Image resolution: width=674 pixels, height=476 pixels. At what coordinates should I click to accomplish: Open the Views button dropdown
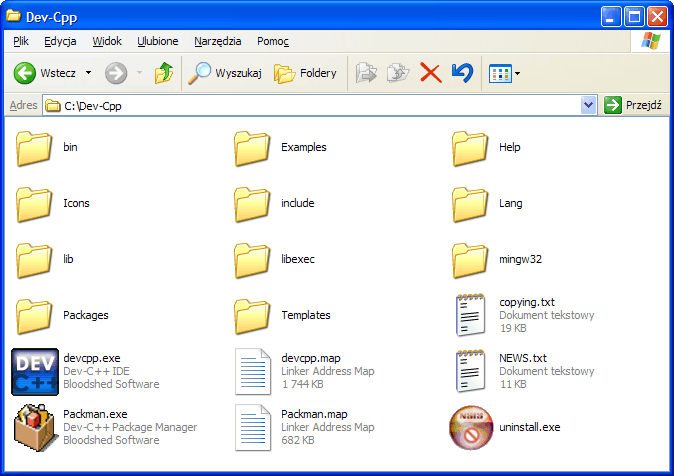[x=505, y=73]
